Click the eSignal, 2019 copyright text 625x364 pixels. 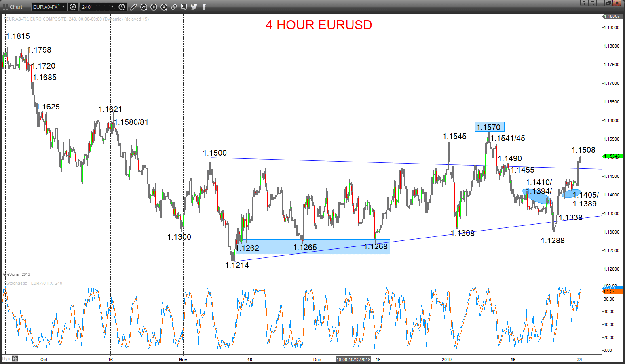pyautogui.click(x=17, y=274)
